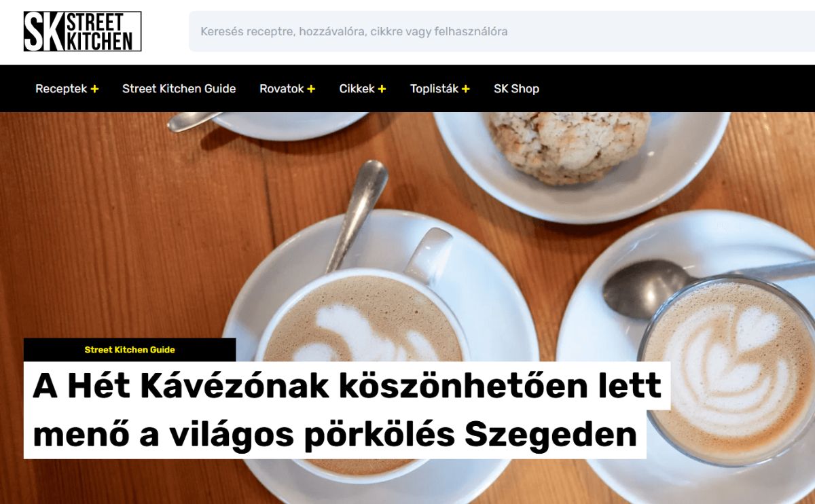Open the Cikkek menu item
The width and height of the screenshot is (815, 504).
357,88
